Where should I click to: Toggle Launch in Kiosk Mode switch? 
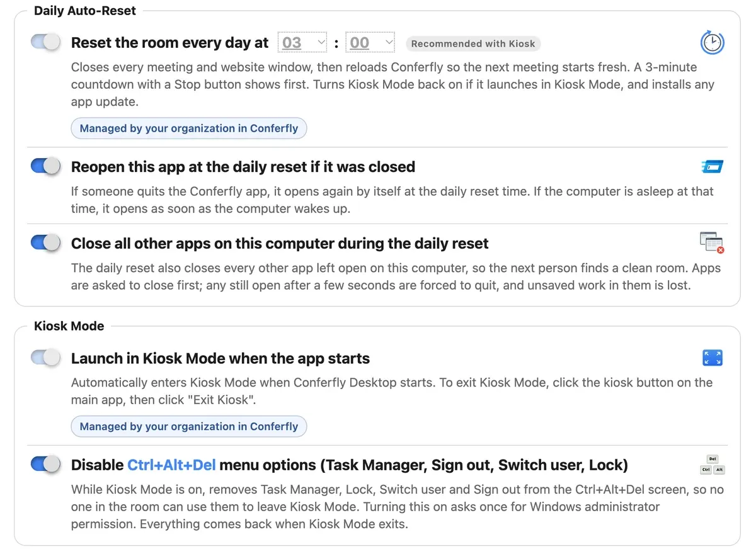(x=45, y=358)
